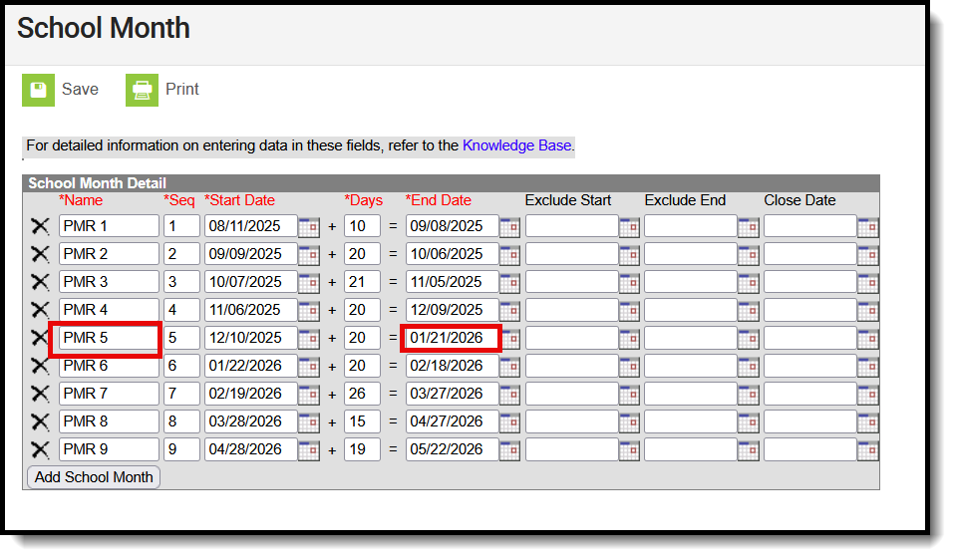Screen dimensions: 955x560
Task: Open End Date calendar for PMR 1
Action: [509, 227]
